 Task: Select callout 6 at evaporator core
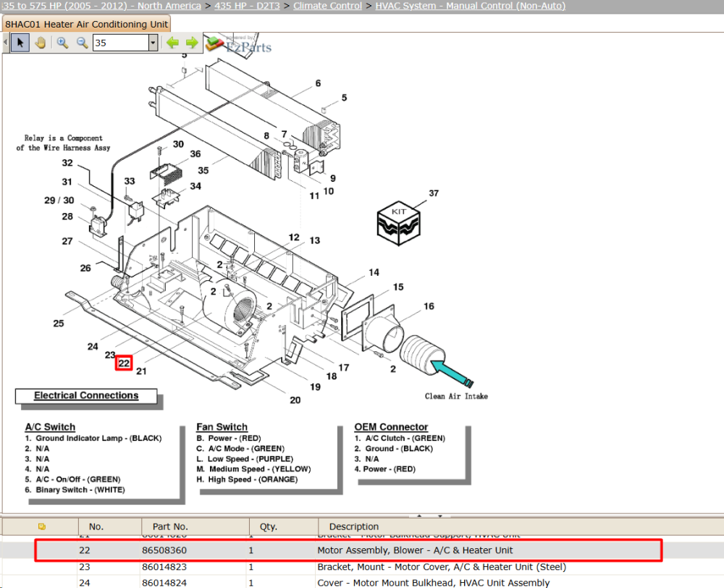tap(318, 83)
